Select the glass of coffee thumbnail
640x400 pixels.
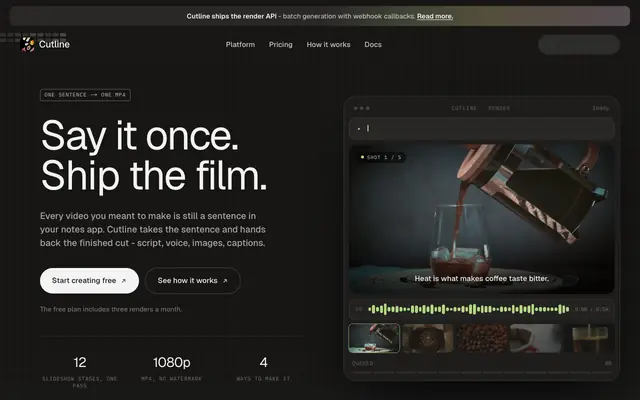point(589,338)
